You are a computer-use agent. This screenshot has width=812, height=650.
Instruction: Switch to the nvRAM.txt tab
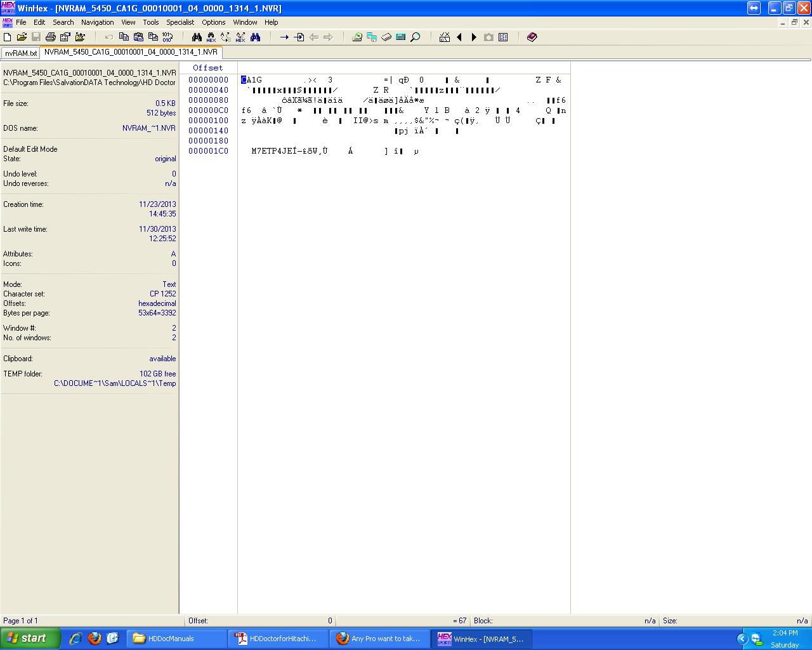tap(21, 53)
